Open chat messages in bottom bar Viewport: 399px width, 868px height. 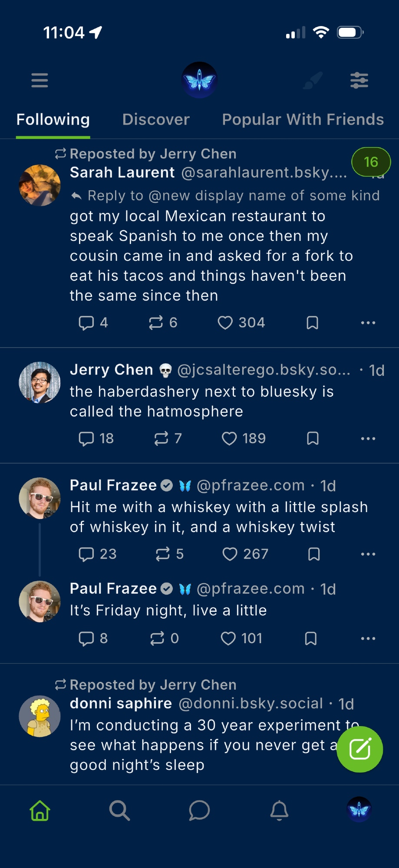(x=199, y=810)
